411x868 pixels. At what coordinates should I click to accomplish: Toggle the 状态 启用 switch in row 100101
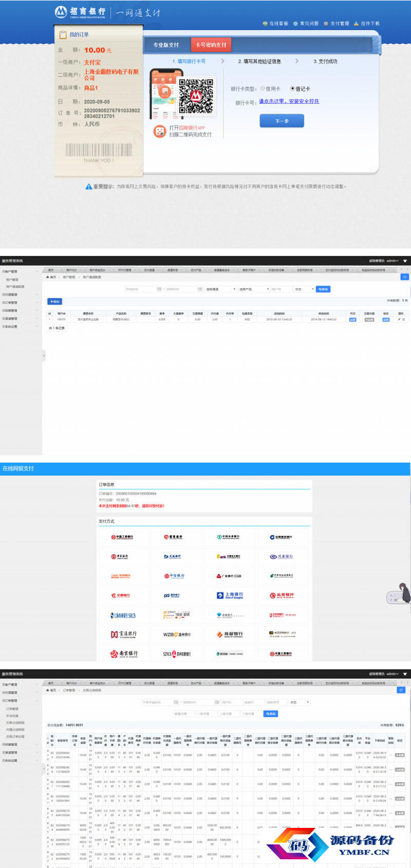pos(386,319)
